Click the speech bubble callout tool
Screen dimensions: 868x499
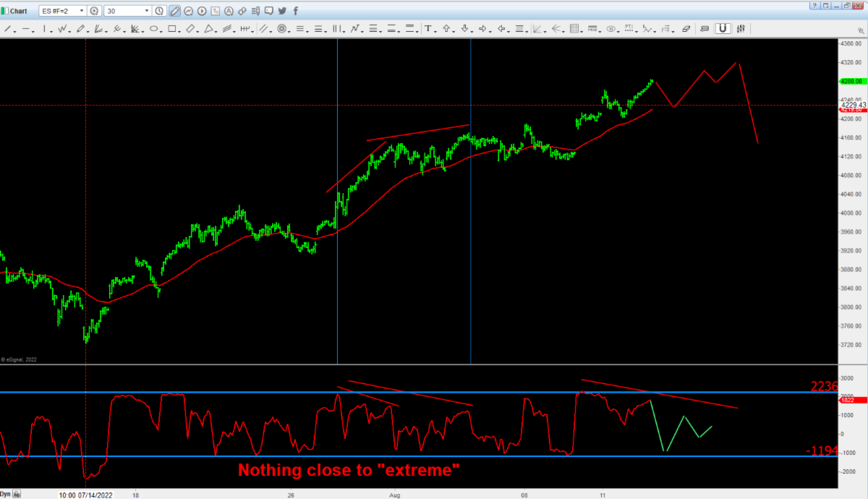(704, 28)
